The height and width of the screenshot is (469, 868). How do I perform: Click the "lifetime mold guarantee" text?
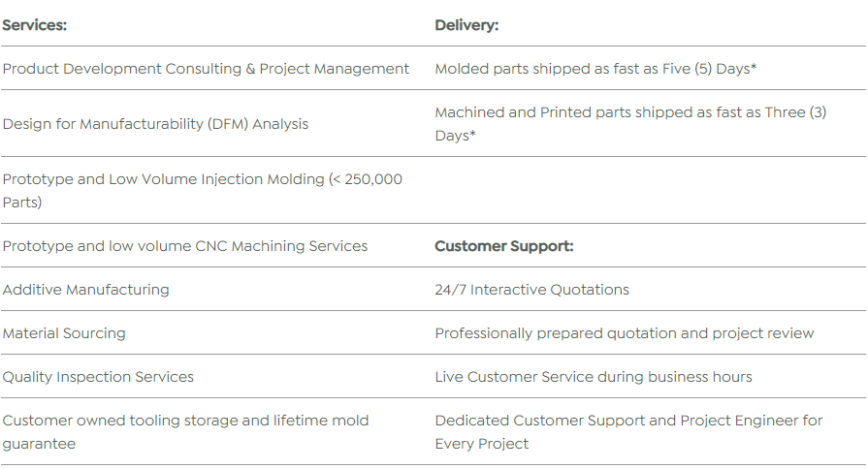(x=291, y=422)
